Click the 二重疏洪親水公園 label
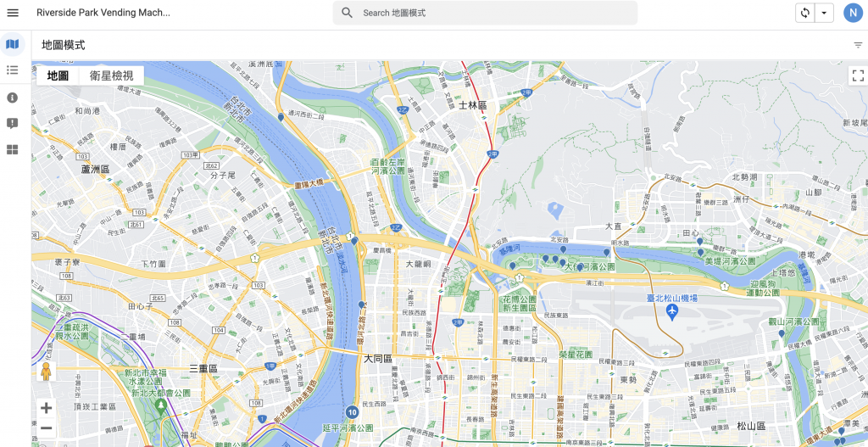Screen dimensions: 868x447 tap(72, 332)
